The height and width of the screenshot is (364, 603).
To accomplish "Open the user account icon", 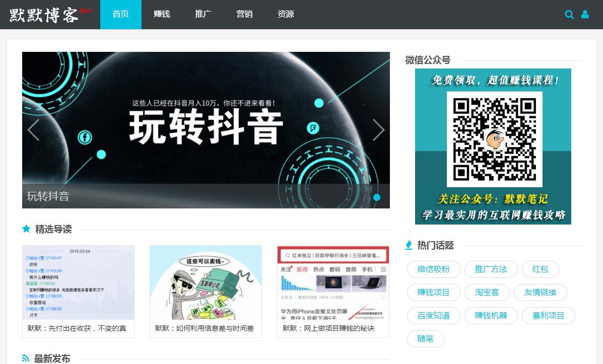I will [585, 15].
